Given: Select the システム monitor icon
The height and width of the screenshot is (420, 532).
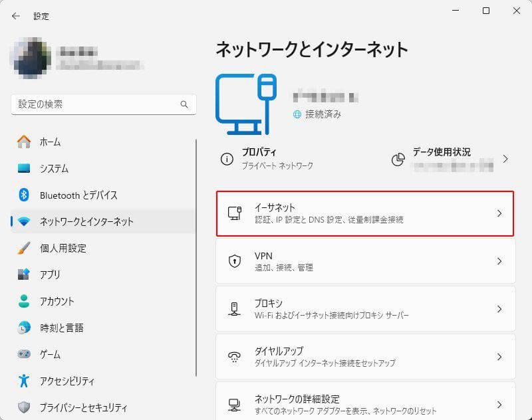Looking at the screenshot, I should coord(24,168).
